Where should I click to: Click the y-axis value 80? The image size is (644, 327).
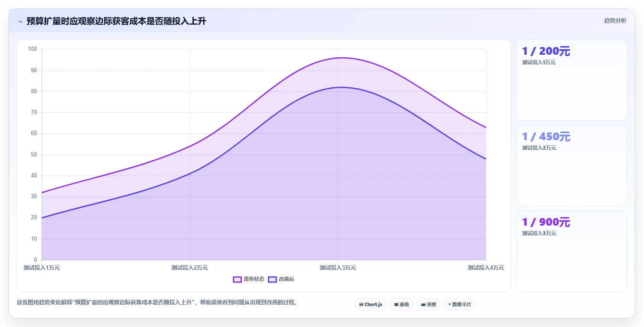click(x=34, y=91)
